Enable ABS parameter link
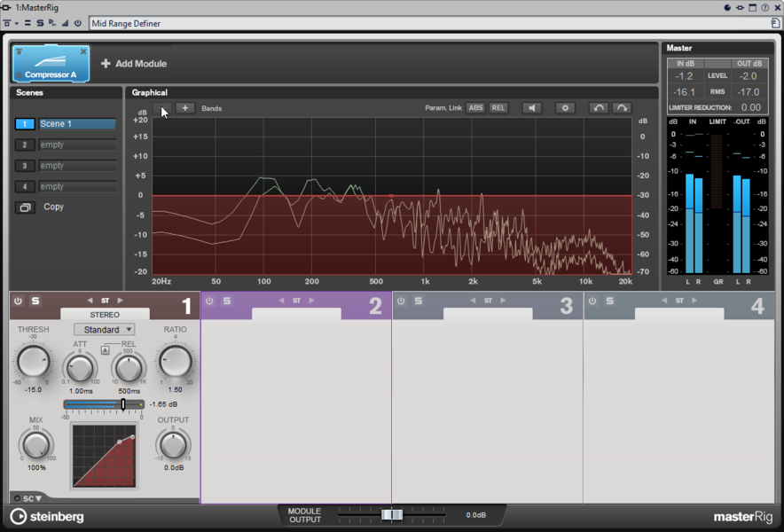 [475, 108]
